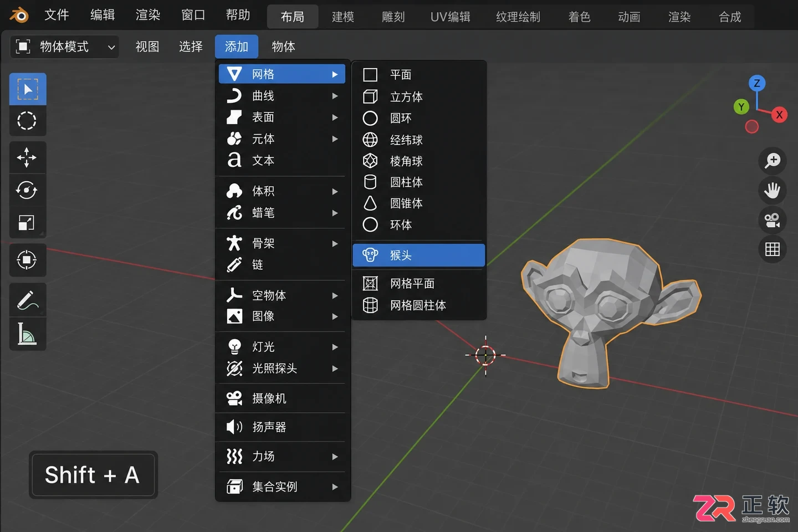Add a 圆锥体 mesh
Viewport: 798px width, 532px height.
418,203
